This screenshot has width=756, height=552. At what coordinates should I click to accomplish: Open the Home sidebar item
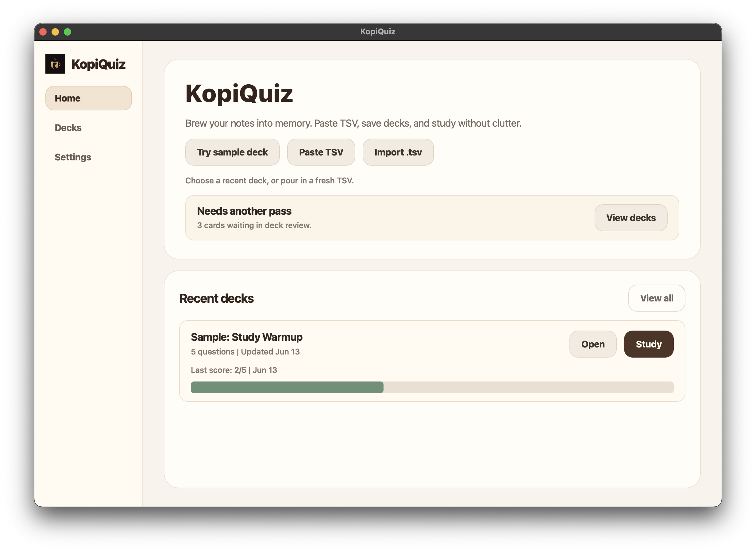tap(89, 98)
